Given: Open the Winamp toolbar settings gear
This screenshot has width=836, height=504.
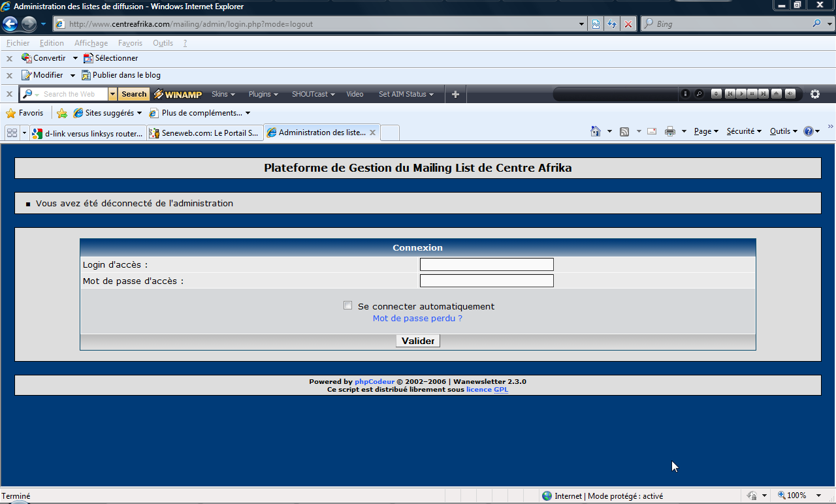Looking at the screenshot, I should click(x=814, y=94).
